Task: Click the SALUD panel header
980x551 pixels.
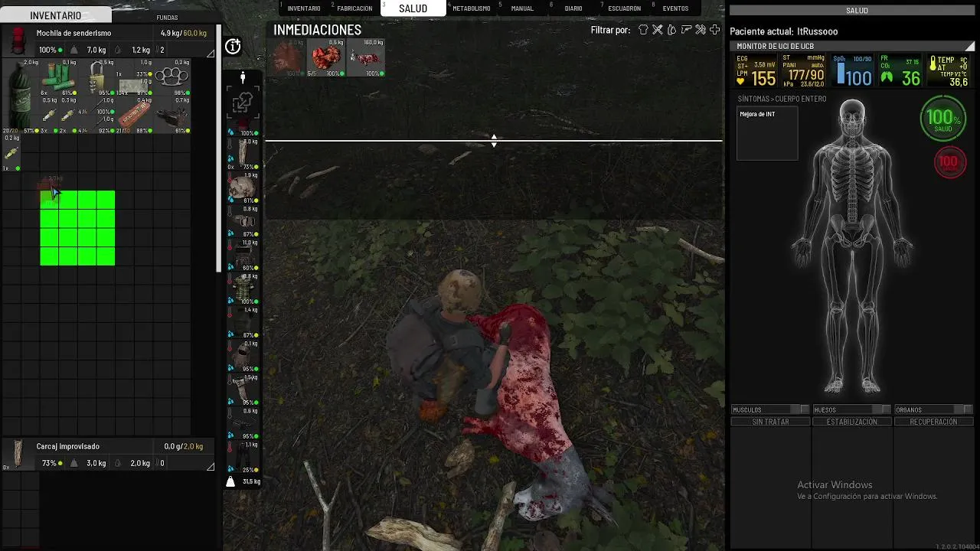Action: tap(851, 11)
